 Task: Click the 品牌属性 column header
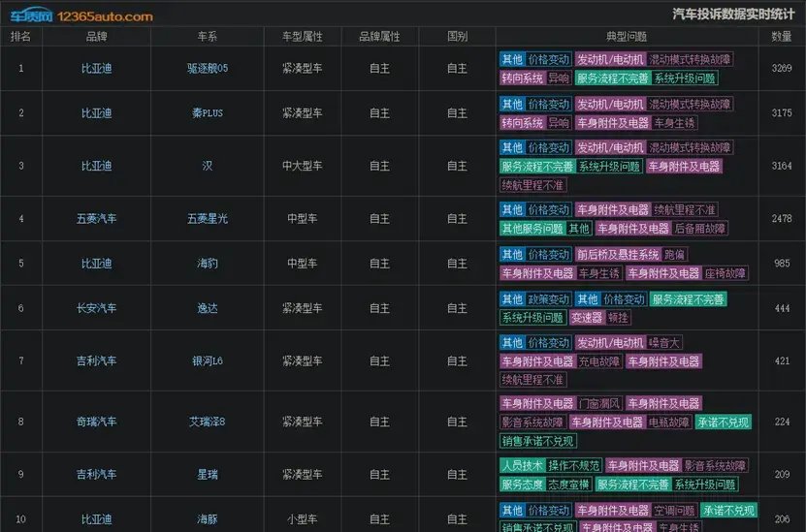tap(379, 37)
